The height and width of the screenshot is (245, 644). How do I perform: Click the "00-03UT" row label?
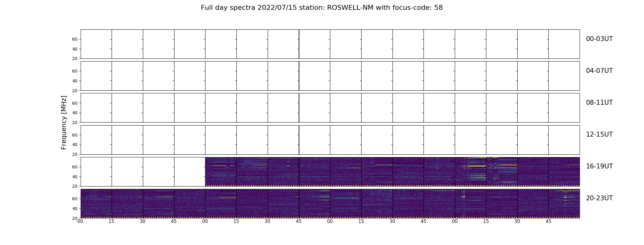point(599,39)
